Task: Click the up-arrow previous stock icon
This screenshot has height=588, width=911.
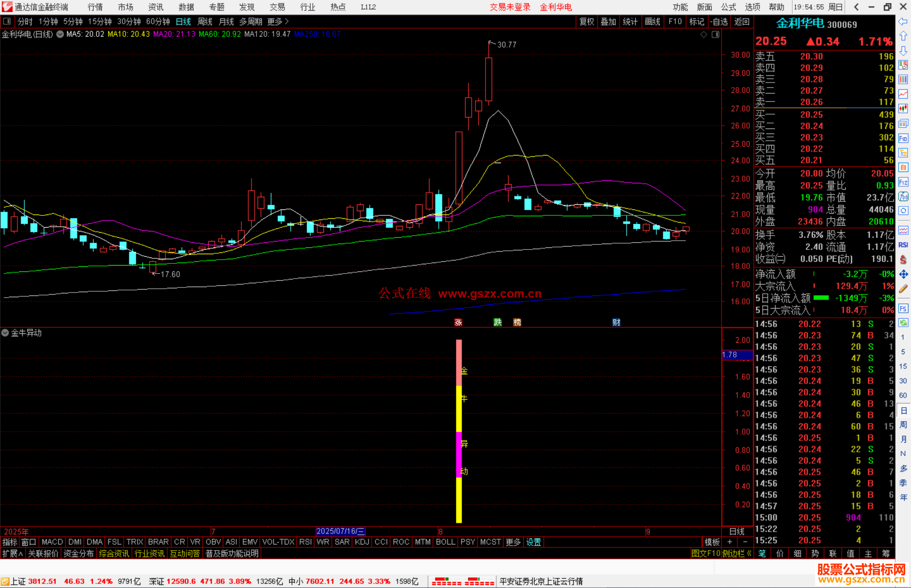Action: 903,36
